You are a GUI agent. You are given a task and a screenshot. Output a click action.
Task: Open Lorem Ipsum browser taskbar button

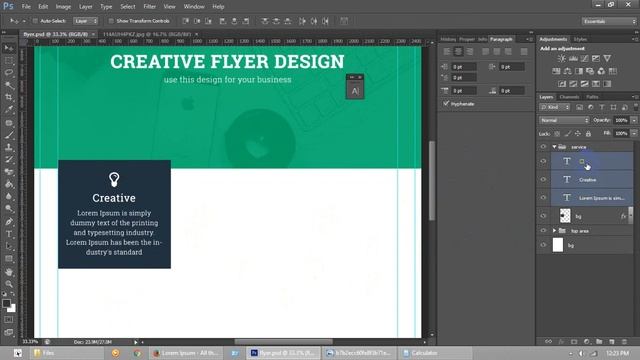pos(186,353)
